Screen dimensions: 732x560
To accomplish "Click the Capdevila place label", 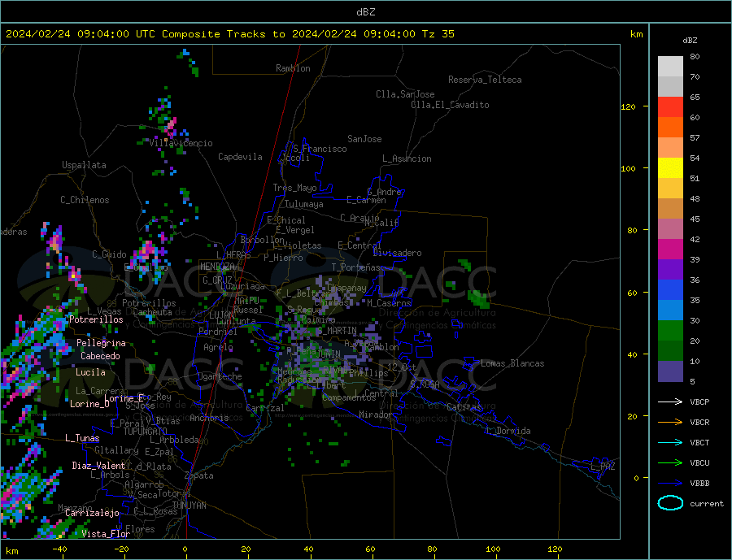I will (x=240, y=157).
